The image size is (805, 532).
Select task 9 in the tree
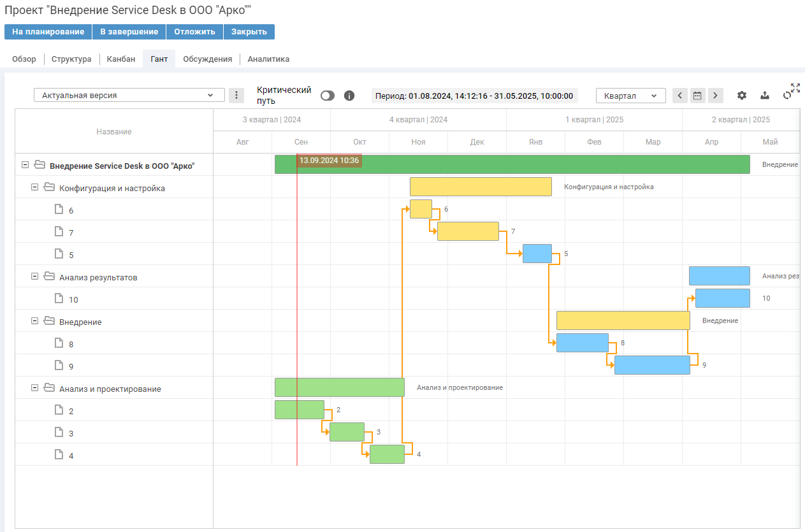[71, 366]
